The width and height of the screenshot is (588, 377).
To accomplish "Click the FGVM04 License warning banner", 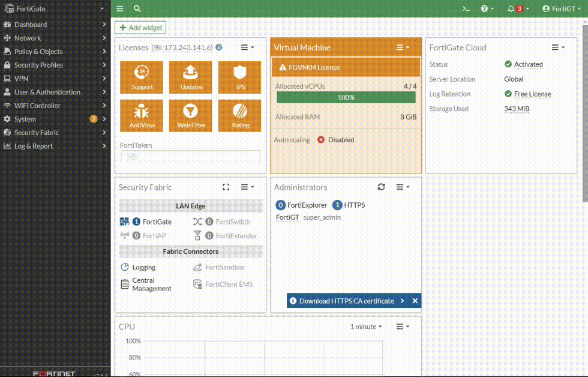I will pyautogui.click(x=346, y=67).
